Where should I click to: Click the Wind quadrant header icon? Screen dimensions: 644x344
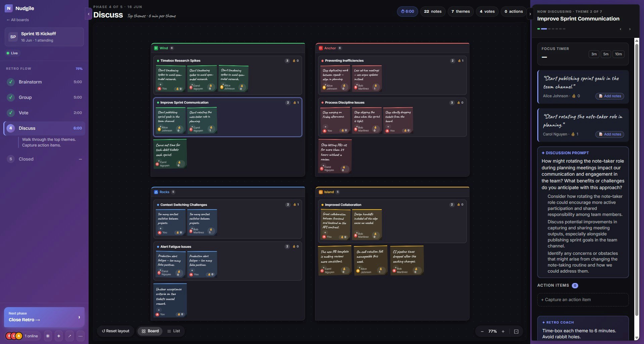[x=156, y=48]
